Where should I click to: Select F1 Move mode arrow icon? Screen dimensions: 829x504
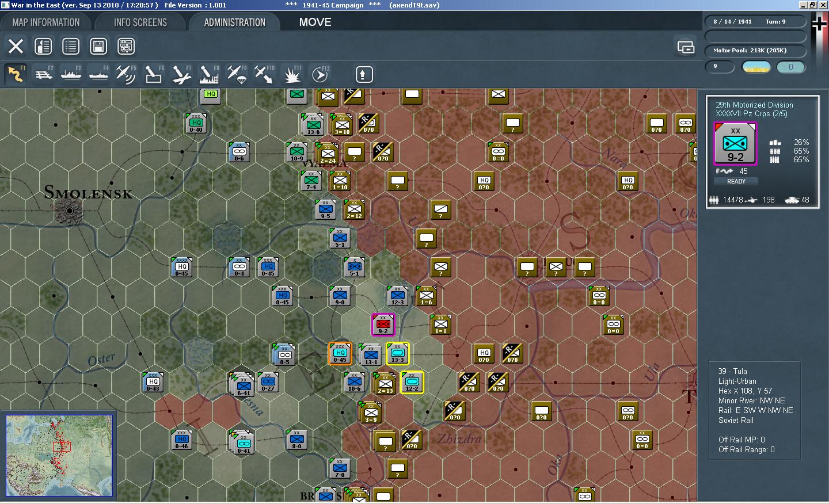coord(16,74)
